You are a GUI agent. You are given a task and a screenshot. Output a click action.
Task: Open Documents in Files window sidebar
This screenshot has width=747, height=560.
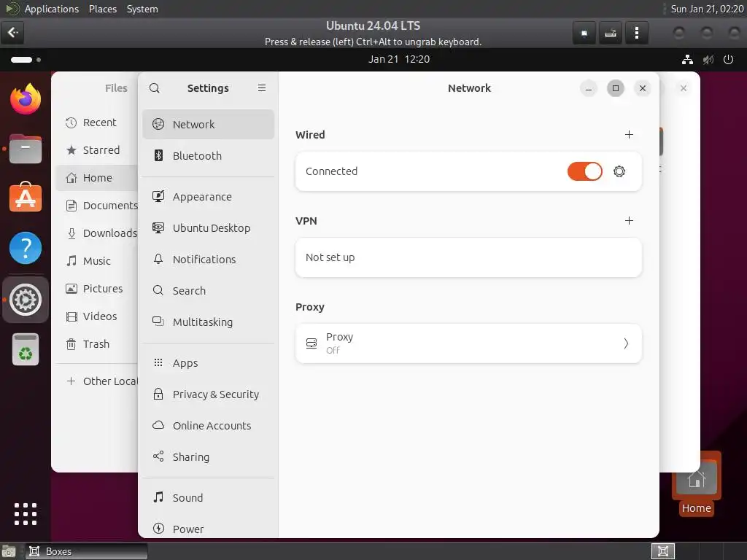pyautogui.click(x=97, y=206)
